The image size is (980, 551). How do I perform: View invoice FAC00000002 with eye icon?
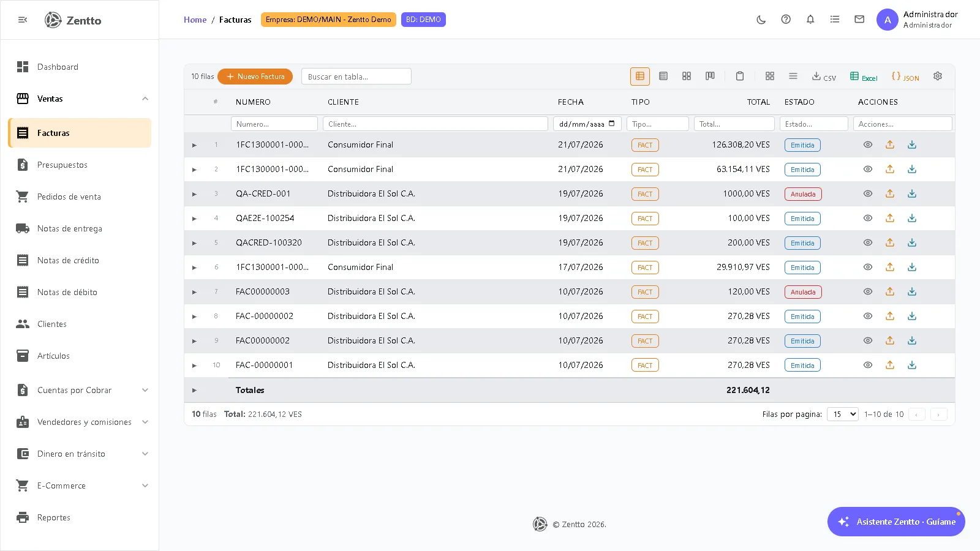[x=868, y=340]
